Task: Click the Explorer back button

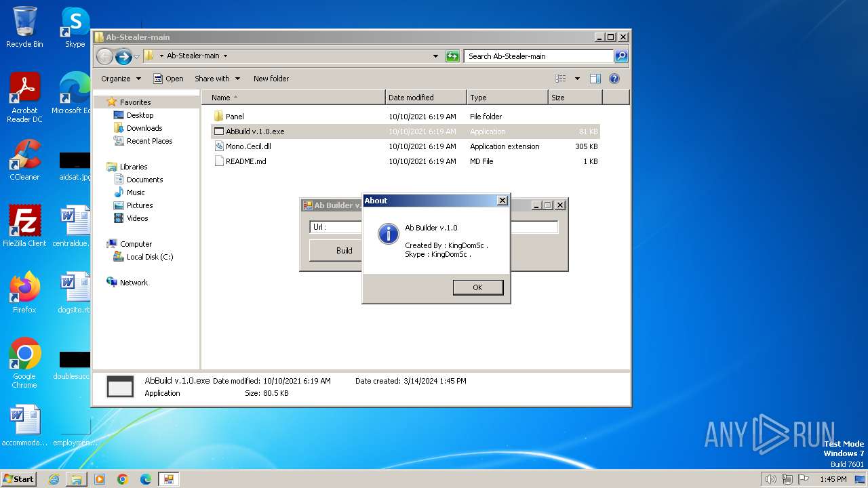Action: pos(104,56)
